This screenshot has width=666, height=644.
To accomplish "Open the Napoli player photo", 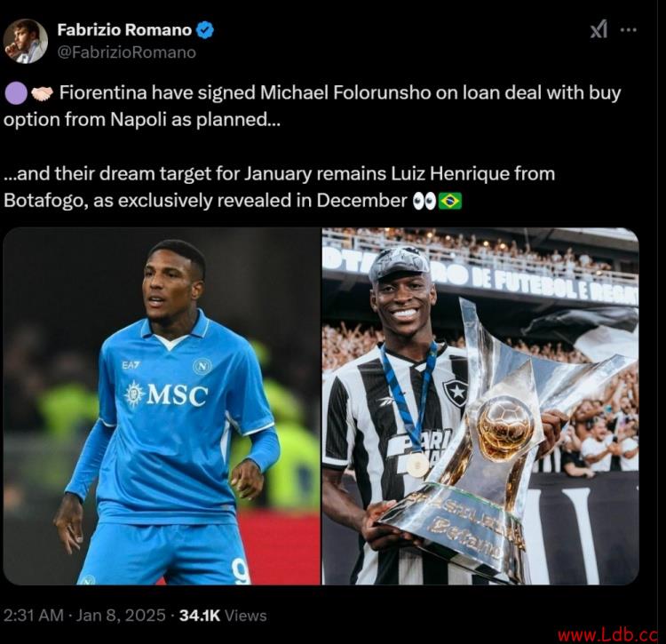I will point(162,407).
